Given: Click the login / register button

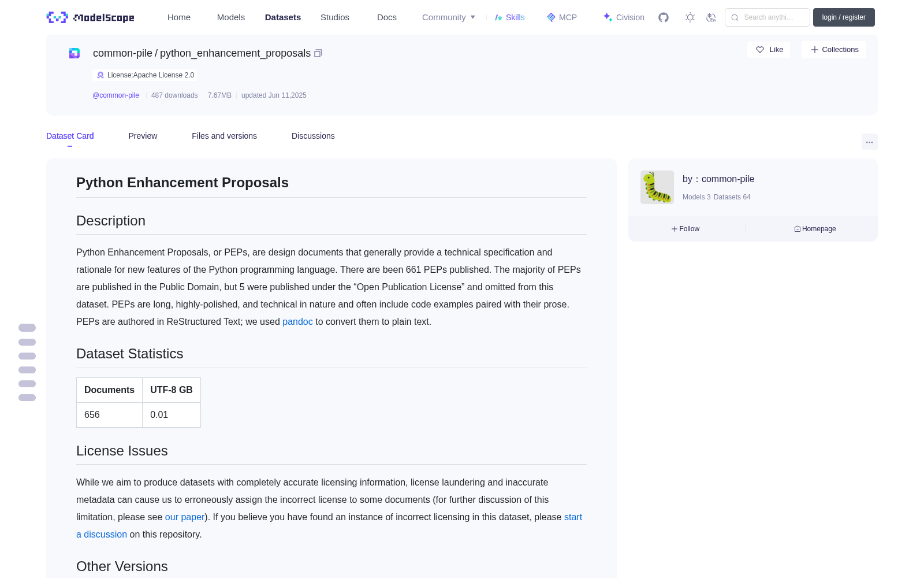Looking at the screenshot, I should click(844, 17).
